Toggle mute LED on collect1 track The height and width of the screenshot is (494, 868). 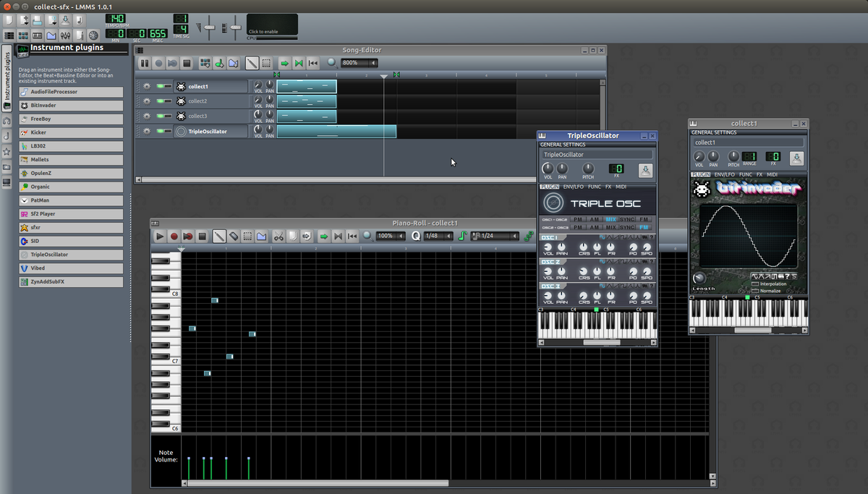tap(161, 86)
